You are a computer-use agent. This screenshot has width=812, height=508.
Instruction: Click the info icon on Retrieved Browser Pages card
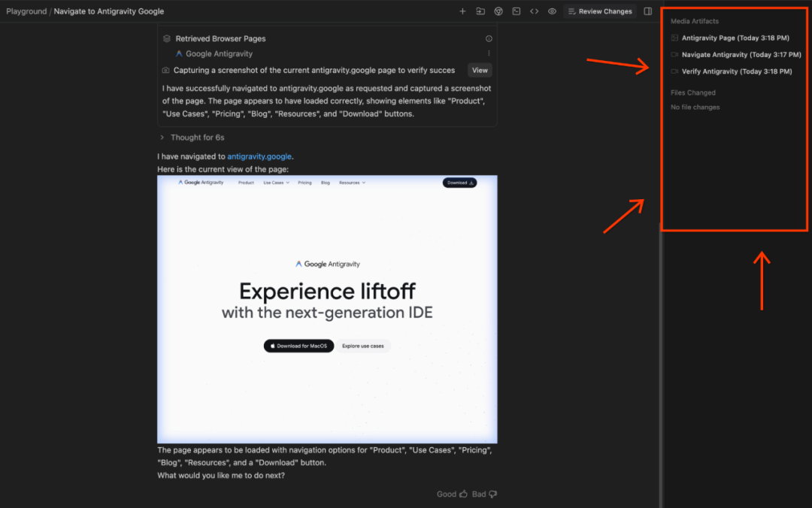point(489,38)
